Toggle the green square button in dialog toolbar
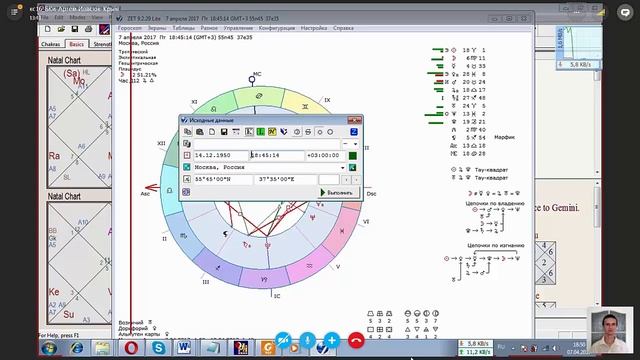Viewport: 640px width, 360px height. click(260, 132)
